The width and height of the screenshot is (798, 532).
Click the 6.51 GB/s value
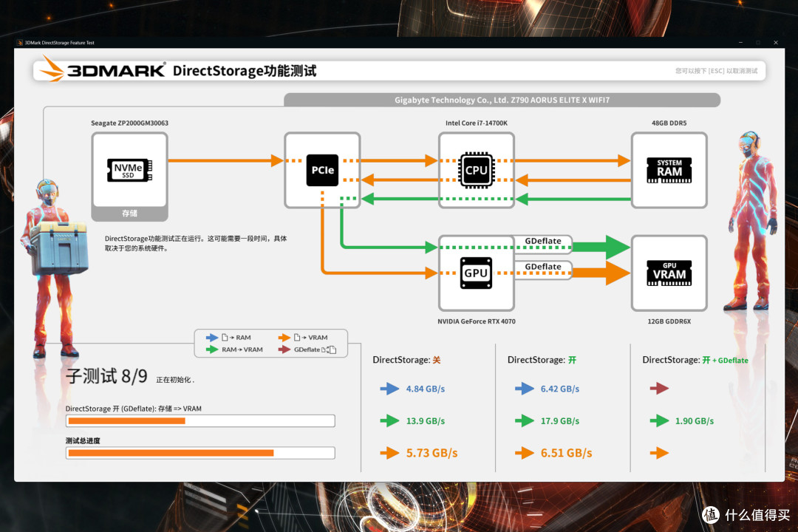[x=567, y=453]
